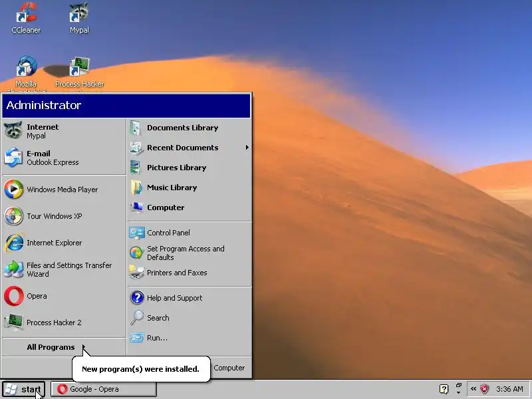Click the Mypal raccoon icon in Start menu
The image size is (532, 399).
[x=13, y=131]
